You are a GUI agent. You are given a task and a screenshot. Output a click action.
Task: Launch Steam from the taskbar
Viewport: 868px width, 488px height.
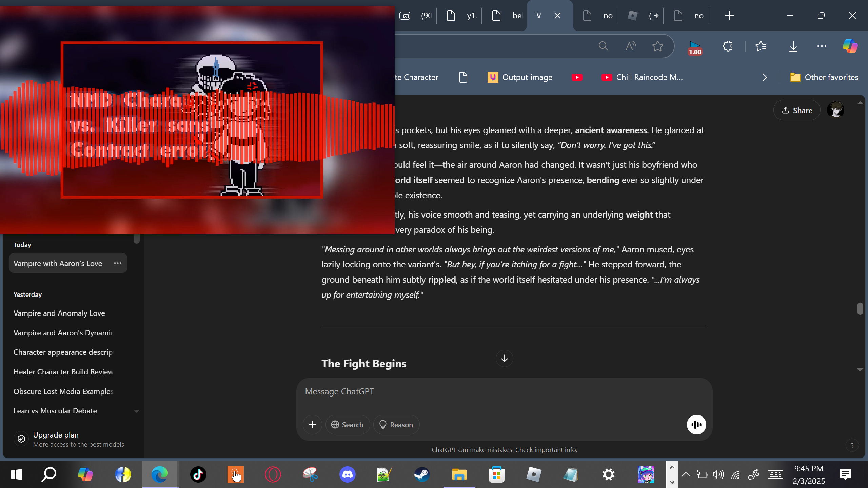pyautogui.click(x=422, y=474)
